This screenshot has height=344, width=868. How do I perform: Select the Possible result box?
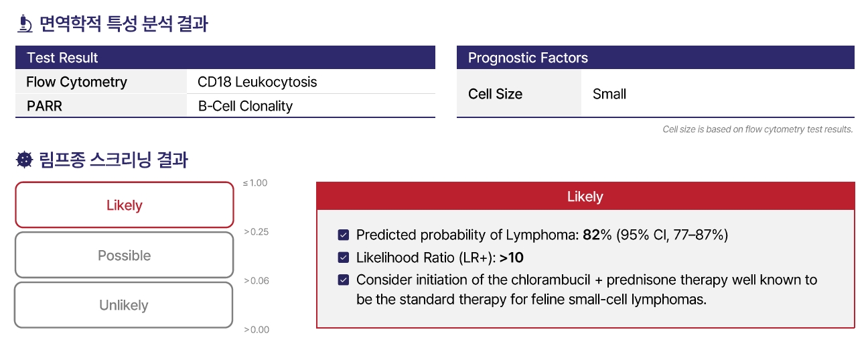125,255
